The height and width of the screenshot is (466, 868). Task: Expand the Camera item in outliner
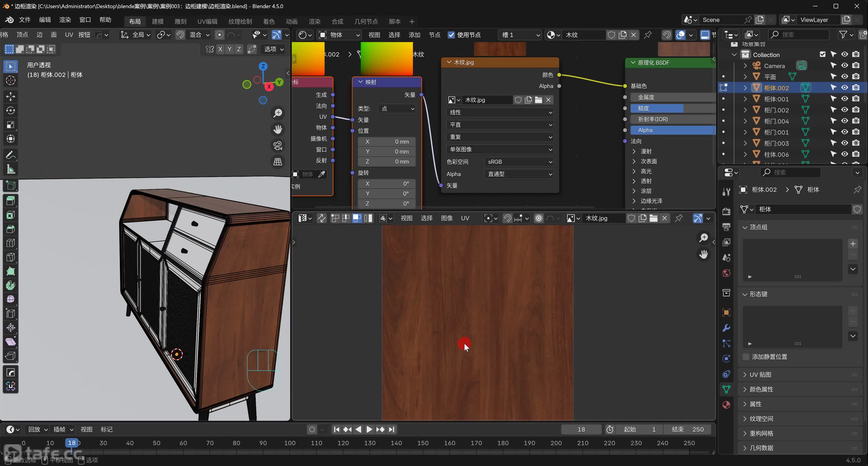[x=745, y=66]
